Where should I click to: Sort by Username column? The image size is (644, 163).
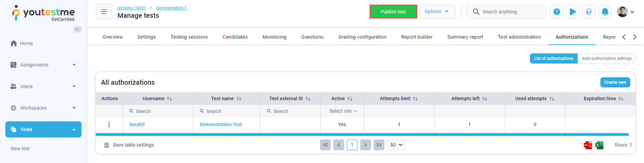click(x=169, y=99)
